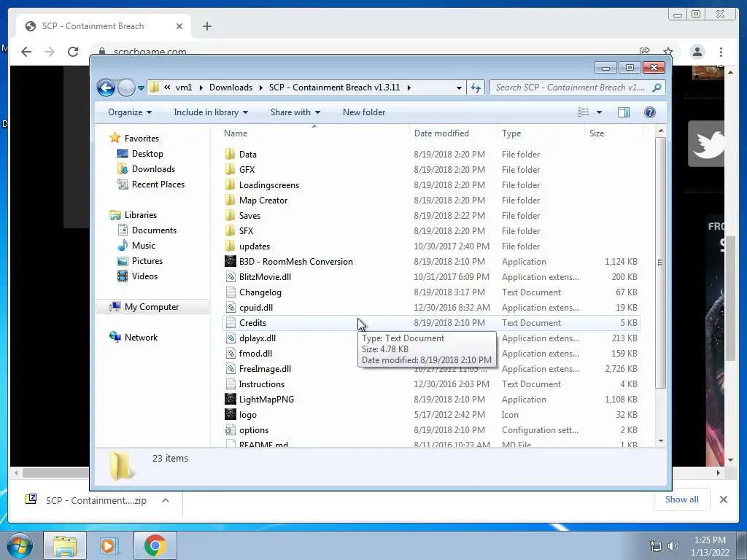This screenshot has height=560, width=747.
Task: Open the recent locations dropdown arrow
Action: click(141, 88)
